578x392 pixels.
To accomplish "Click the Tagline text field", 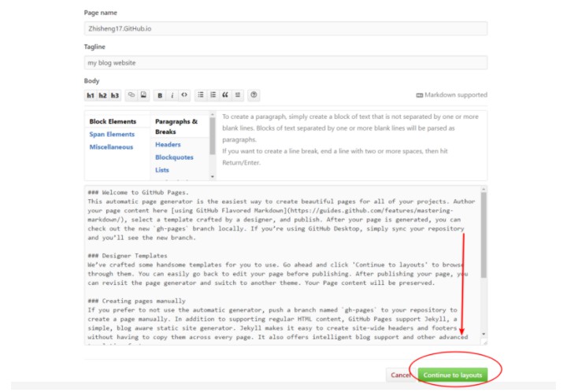I will click(285, 63).
